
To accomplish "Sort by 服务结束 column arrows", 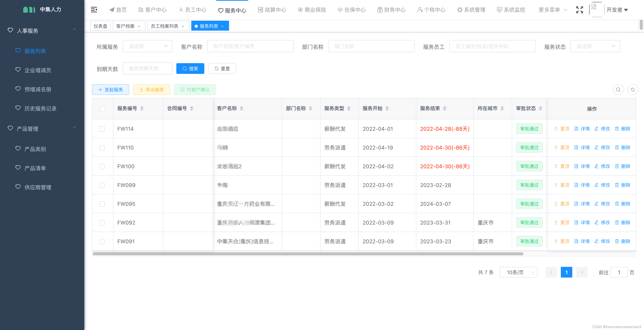I will [444, 108].
